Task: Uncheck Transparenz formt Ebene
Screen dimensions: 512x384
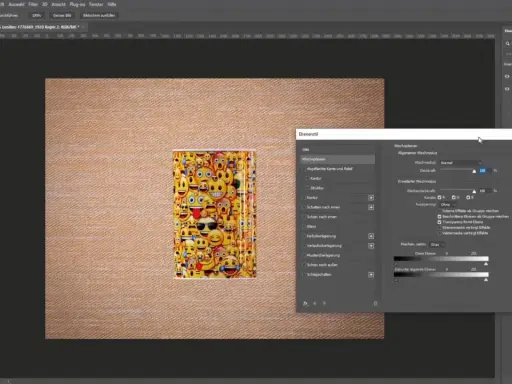Action: [x=439, y=222]
